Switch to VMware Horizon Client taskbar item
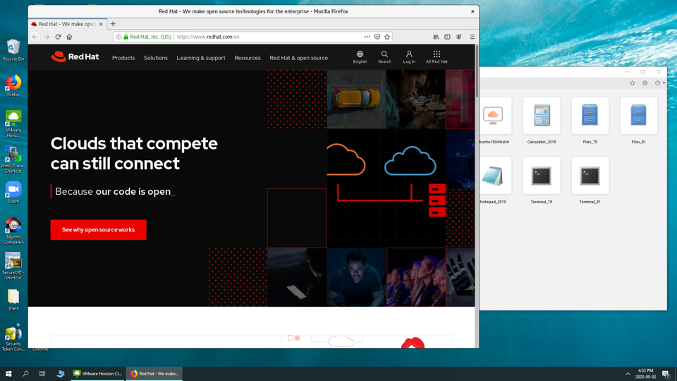 [98, 374]
